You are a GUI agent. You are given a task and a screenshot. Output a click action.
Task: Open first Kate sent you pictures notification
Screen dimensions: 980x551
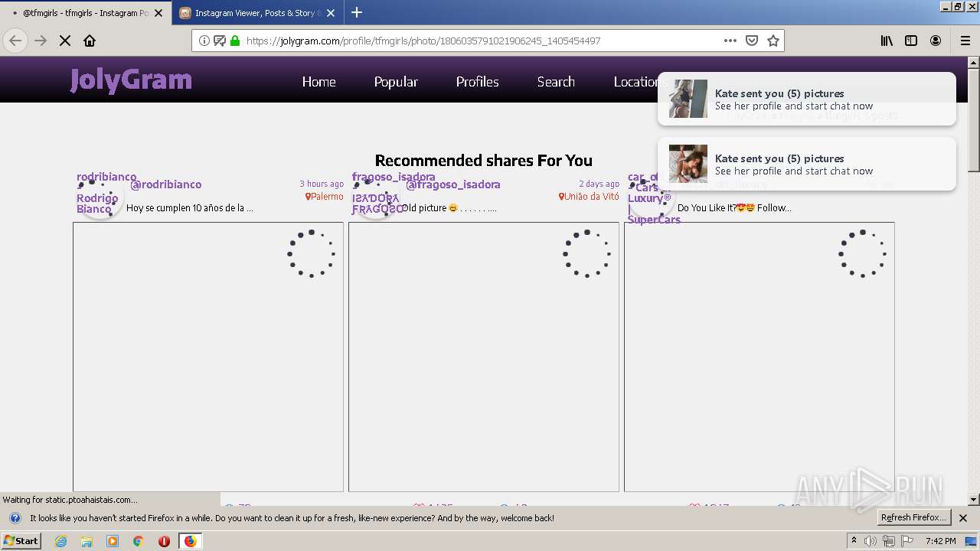click(806, 99)
